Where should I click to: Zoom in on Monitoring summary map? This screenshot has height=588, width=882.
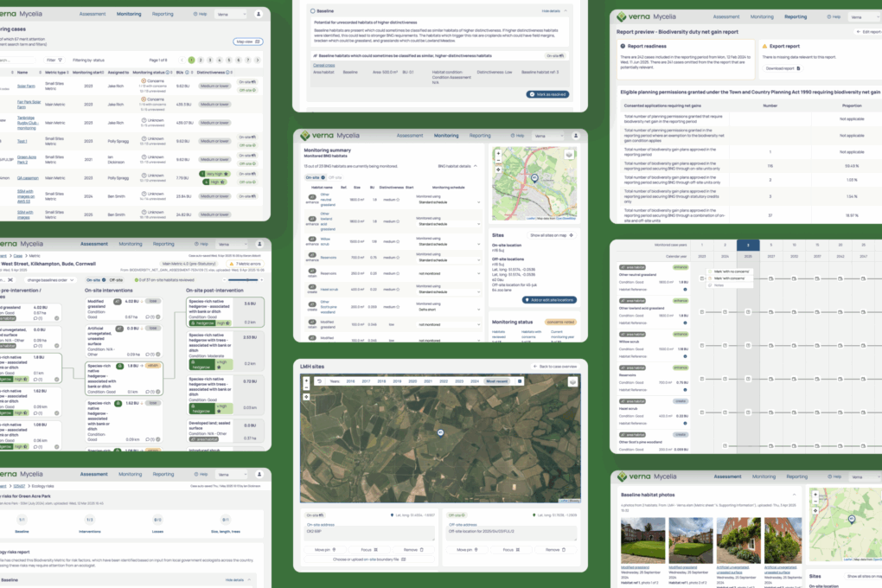[x=498, y=153]
